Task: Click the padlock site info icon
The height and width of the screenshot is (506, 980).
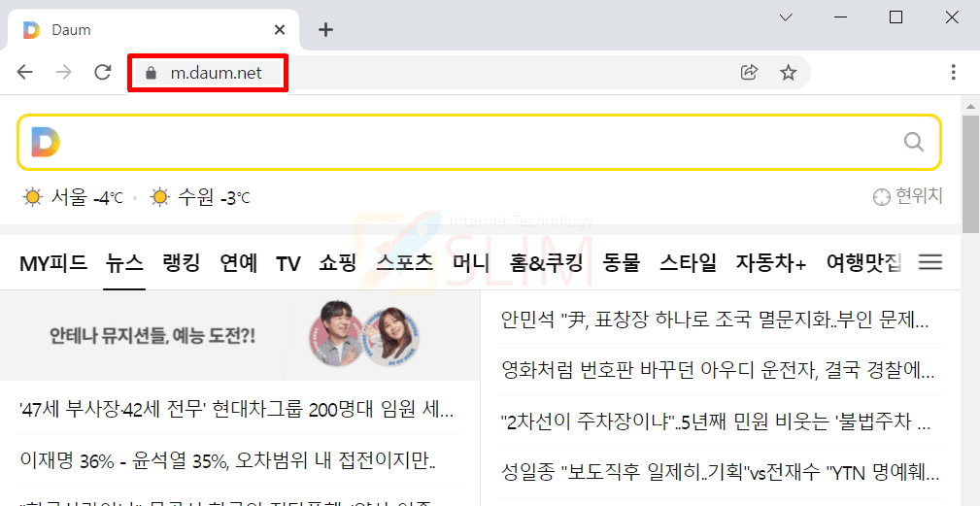Action: [150, 73]
